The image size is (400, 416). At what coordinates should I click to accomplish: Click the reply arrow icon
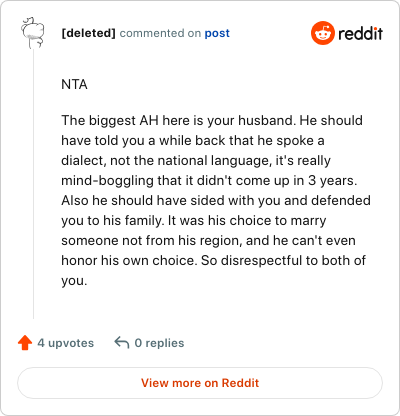coord(122,342)
